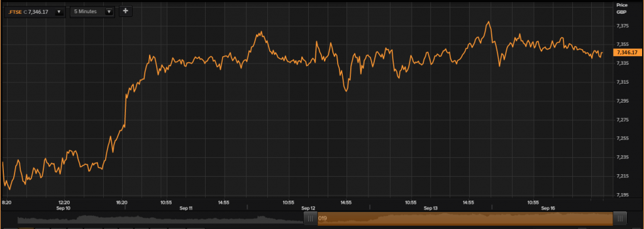Click the plus icon to add a series
This screenshot has height=229, width=644.
(x=126, y=11)
